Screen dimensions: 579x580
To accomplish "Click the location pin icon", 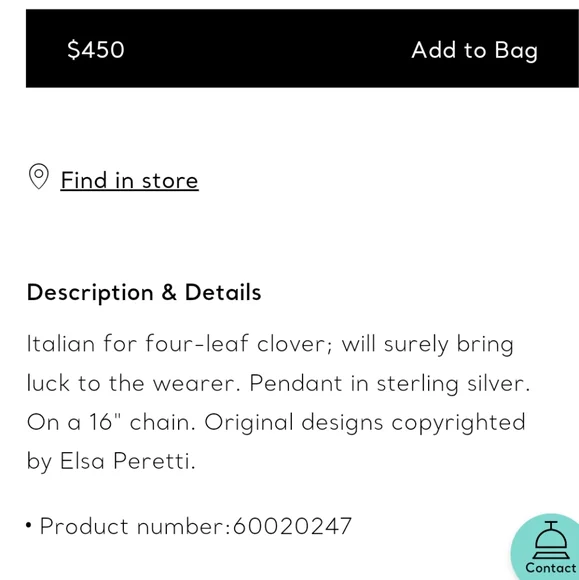I will click(x=38, y=176).
